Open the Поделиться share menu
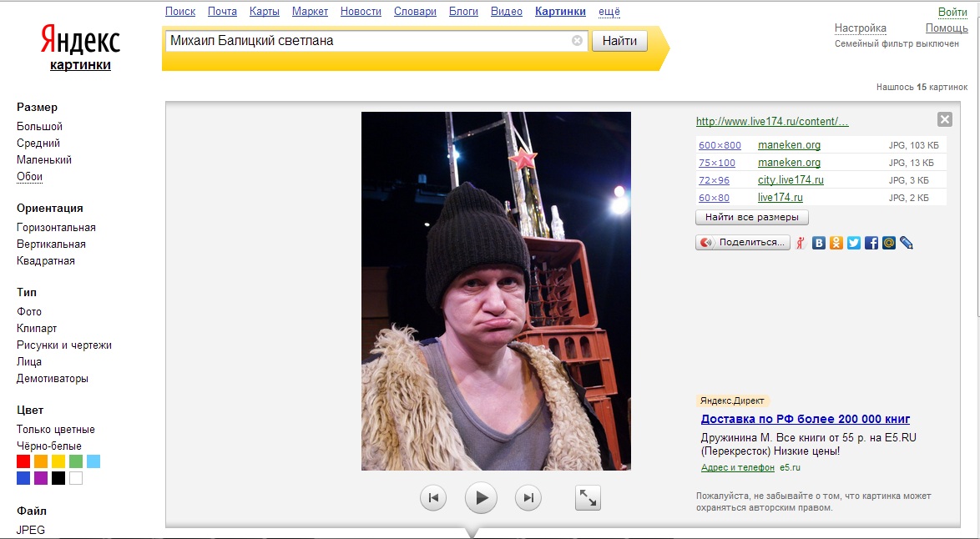 click(743, 243)
